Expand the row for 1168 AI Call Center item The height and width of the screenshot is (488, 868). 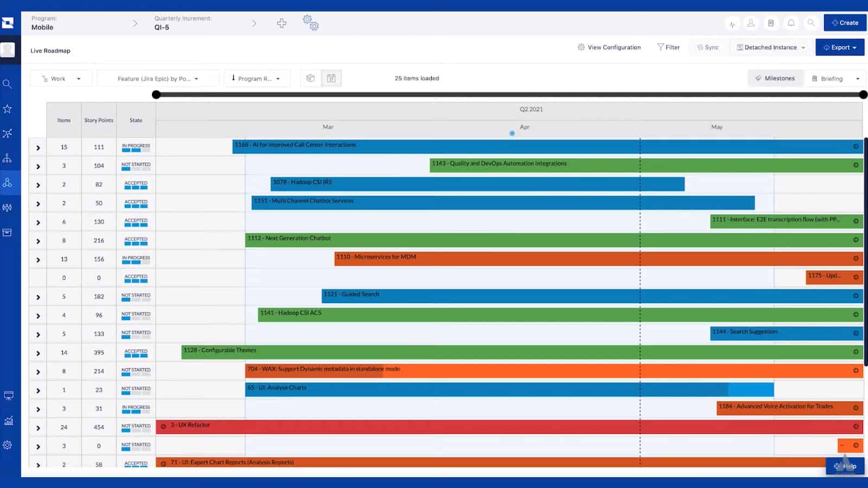pyautogui.click(x=37, y=147)
